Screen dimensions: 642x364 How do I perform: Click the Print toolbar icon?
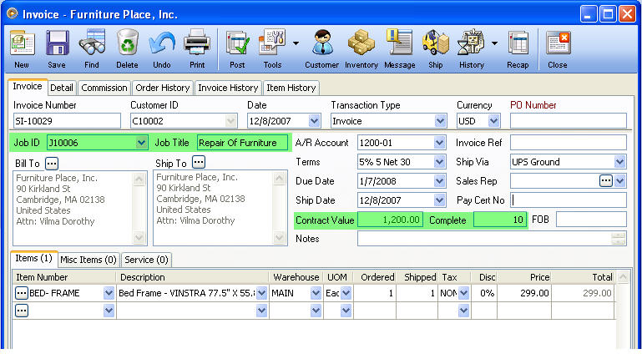tap(196, 44)
